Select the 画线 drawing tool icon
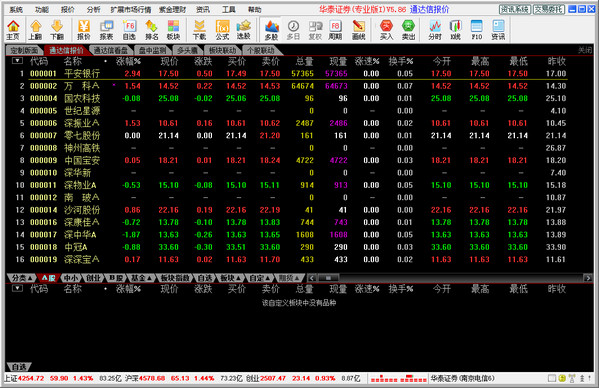The width and height of the screenshot is (599, 388). (358, 30)
